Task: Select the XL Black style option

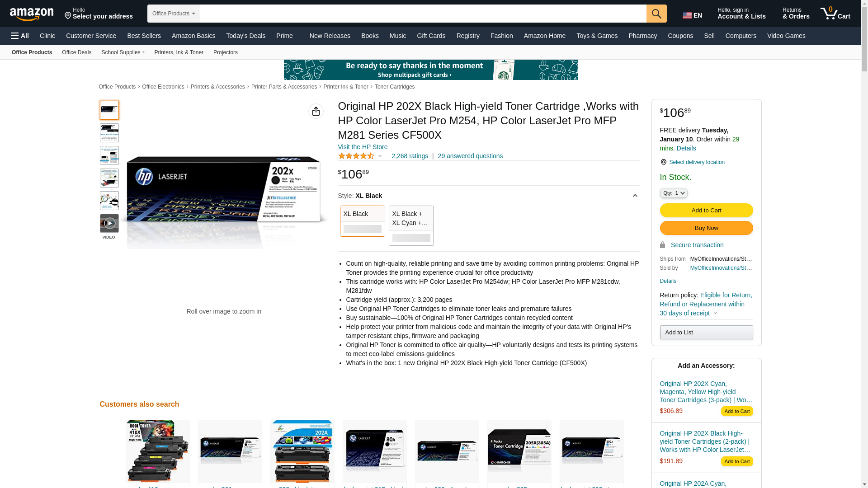Action: point(362,221)
